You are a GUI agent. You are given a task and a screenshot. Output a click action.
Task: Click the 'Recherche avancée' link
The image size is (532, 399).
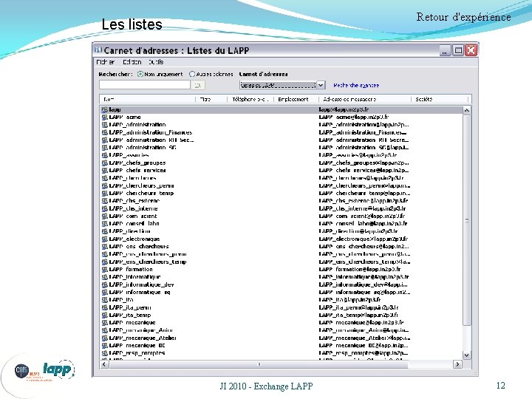356,85
